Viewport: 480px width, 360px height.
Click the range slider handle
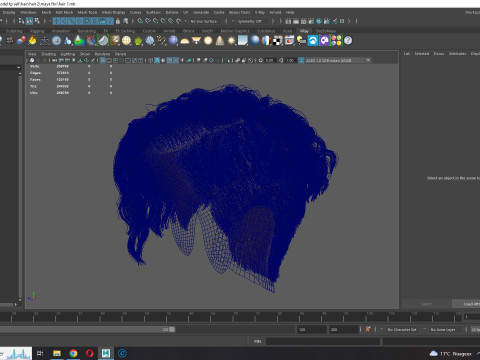(172, 329)
